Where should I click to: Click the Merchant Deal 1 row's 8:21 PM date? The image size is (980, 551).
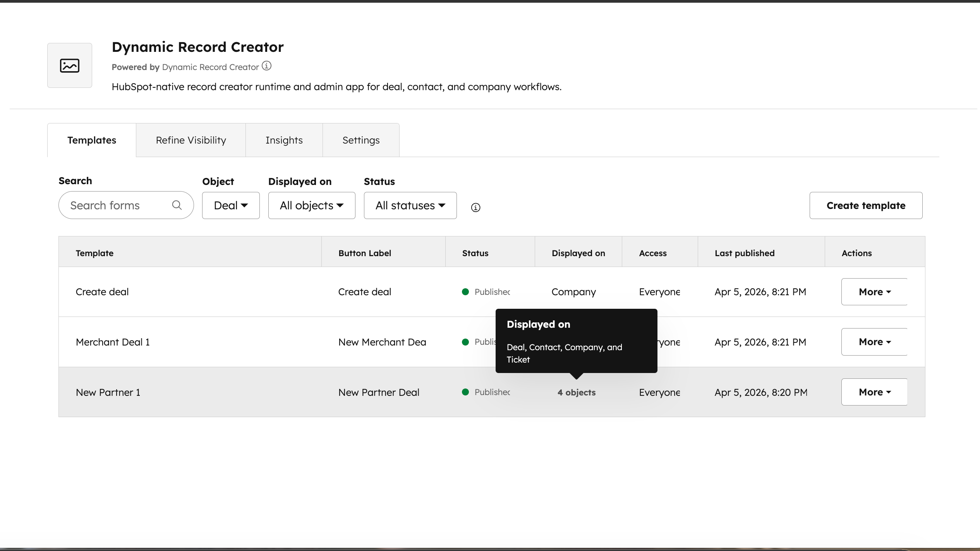(x=760, y=342)
